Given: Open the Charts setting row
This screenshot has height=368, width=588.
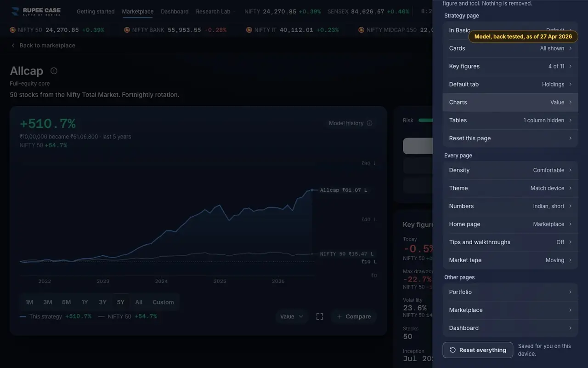Looking at the screenshot, I should [x=510, y=102].
